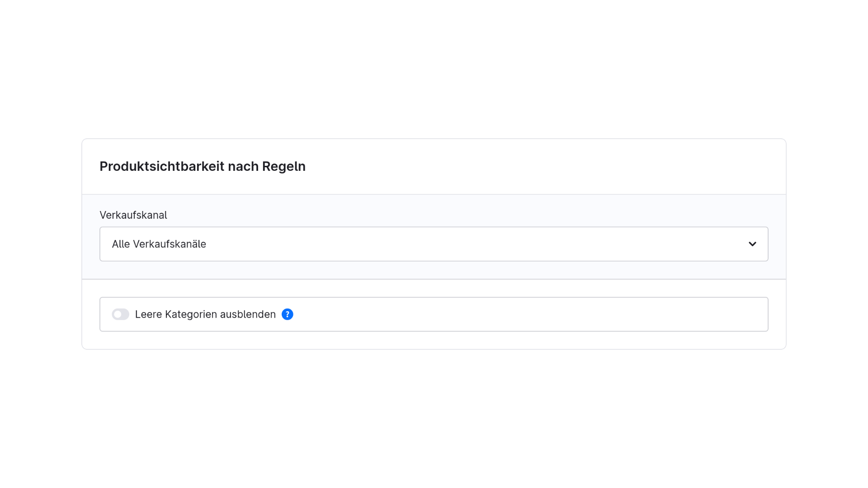868x488 pixels.
Task: Open the Verkaufskanal dropdown
Action: [434, 244]
